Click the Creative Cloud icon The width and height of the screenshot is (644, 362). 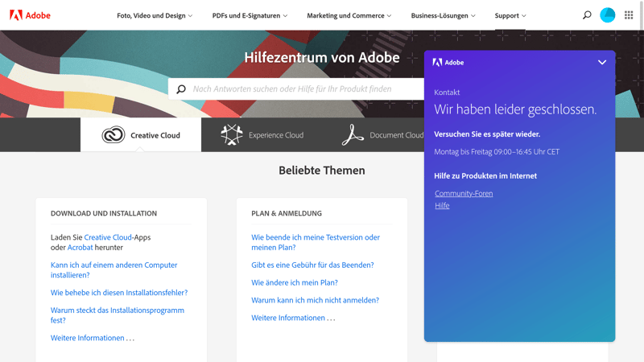[x=114, y=135]
